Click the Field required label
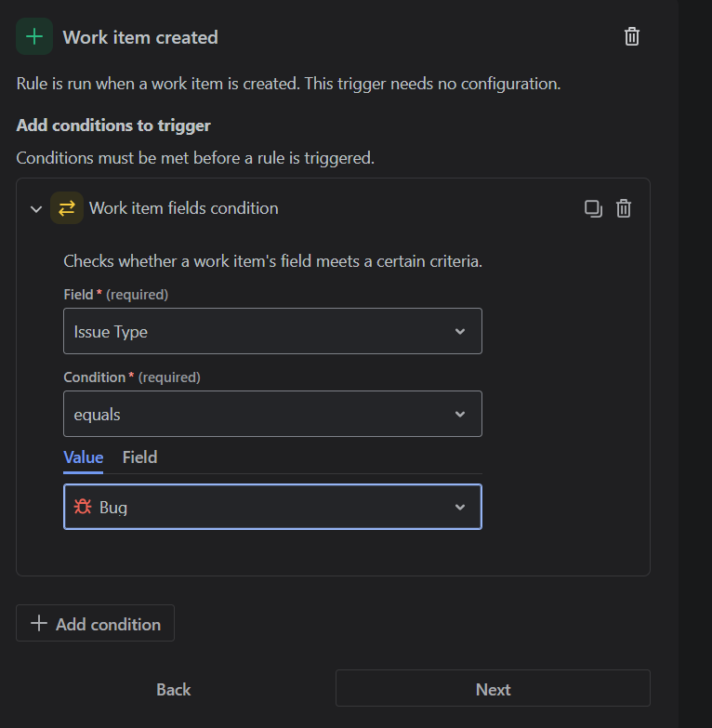Screen dimensions: 712x728 [x=115, y=295]
